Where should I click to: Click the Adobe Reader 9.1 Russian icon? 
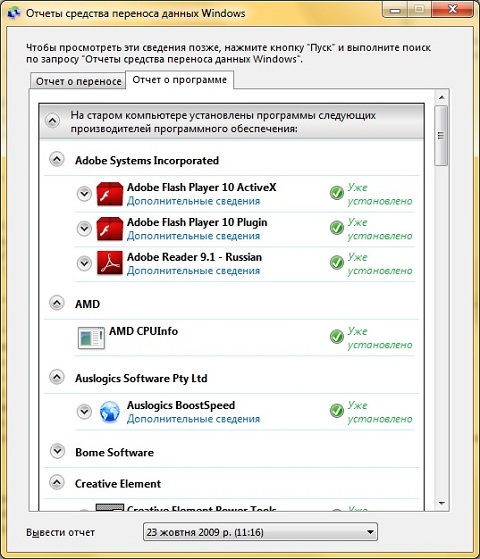pyautogui.click(x=109, y=263)
